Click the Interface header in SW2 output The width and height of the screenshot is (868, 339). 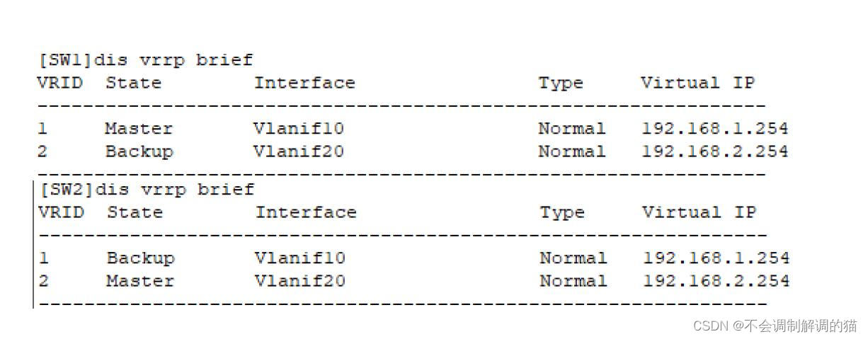306,212
